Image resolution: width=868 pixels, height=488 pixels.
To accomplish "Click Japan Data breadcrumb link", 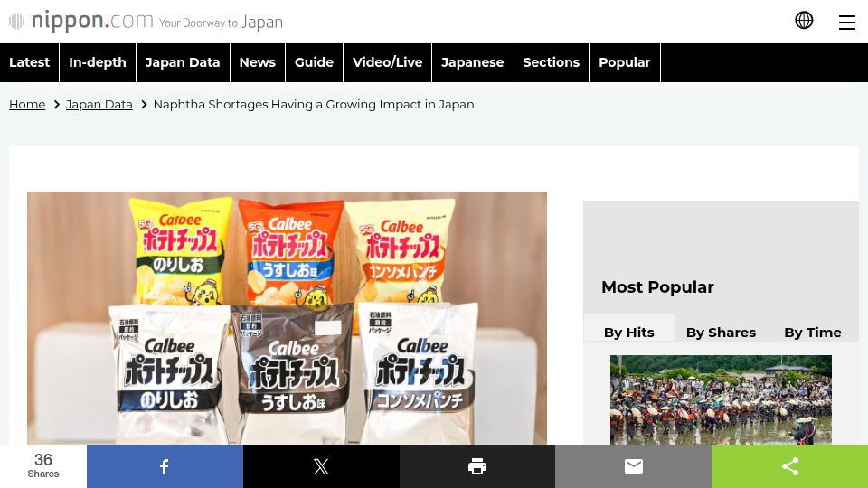I will coord(99,105).
